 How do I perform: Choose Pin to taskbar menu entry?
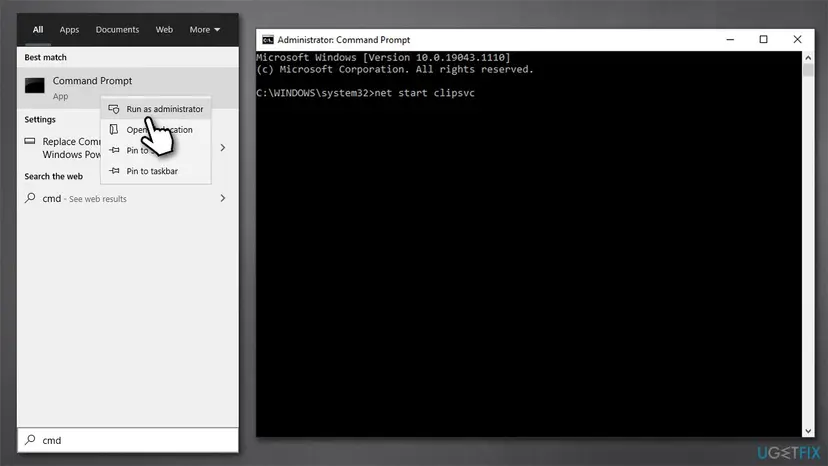(x=156, y=171)
